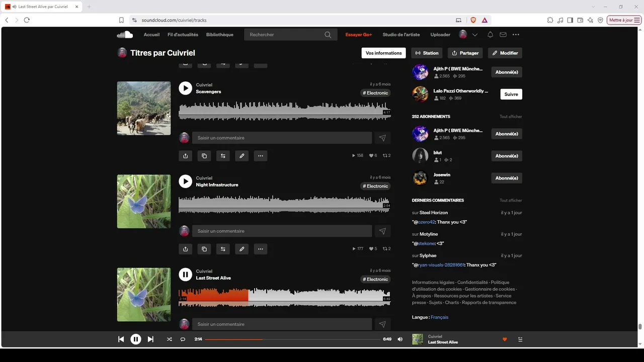Go to Accueil tab
Image resolution: width=644 pixels, height=362 pixels.
click(151, 35)
